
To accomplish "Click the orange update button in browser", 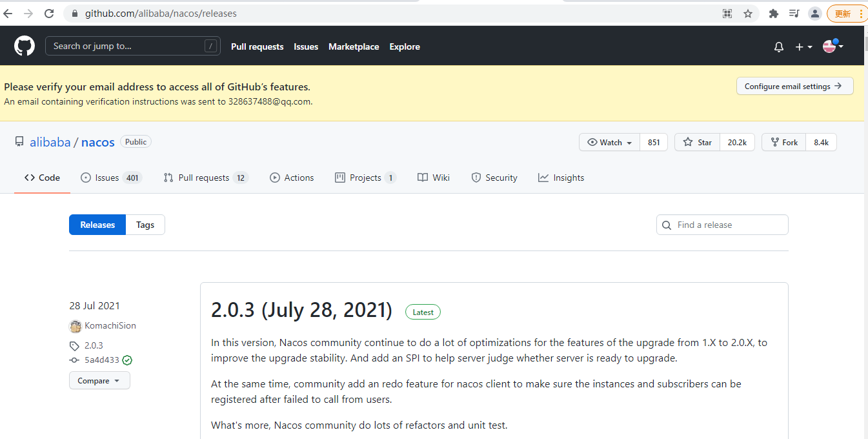I will pos(847,14).
